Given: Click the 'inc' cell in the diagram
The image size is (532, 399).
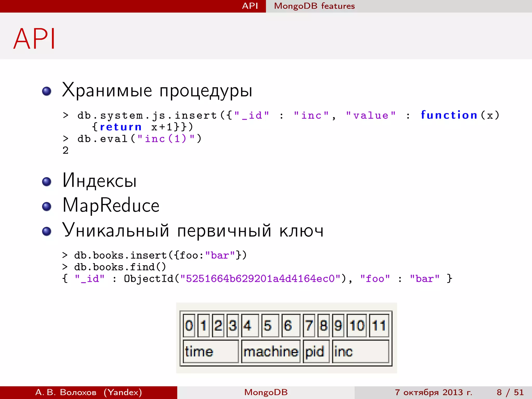Looking at the screenshot, I should point(361,351).
